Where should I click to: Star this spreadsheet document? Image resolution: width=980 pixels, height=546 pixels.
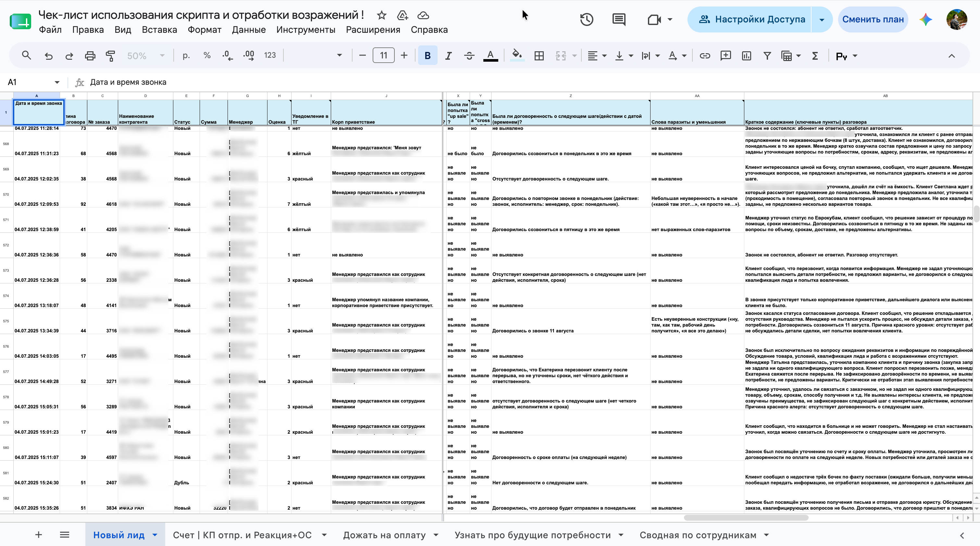click(381, 15)
